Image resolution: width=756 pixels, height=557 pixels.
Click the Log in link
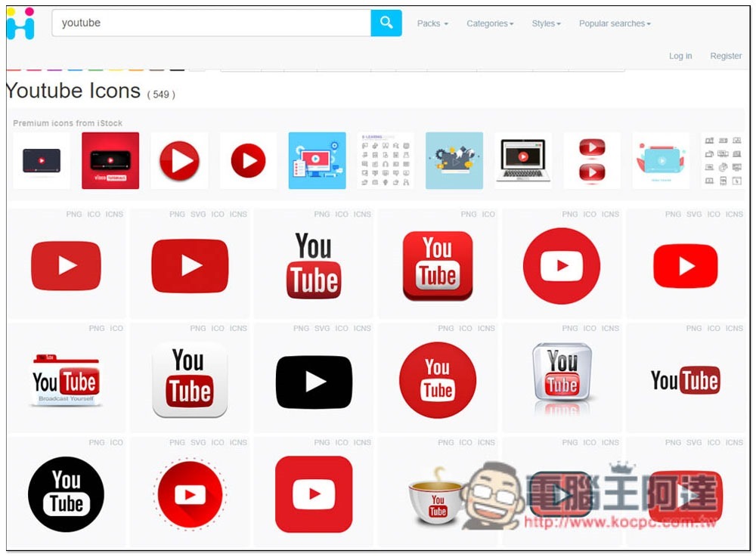(x=680, y=56)
